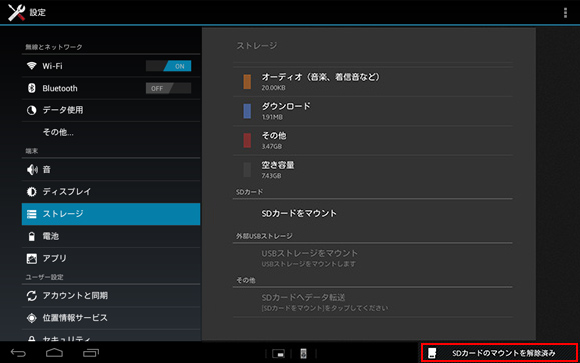Screen dimensions: 580x363
Task: Open データ使用 settings
Action: coord(111,110)
